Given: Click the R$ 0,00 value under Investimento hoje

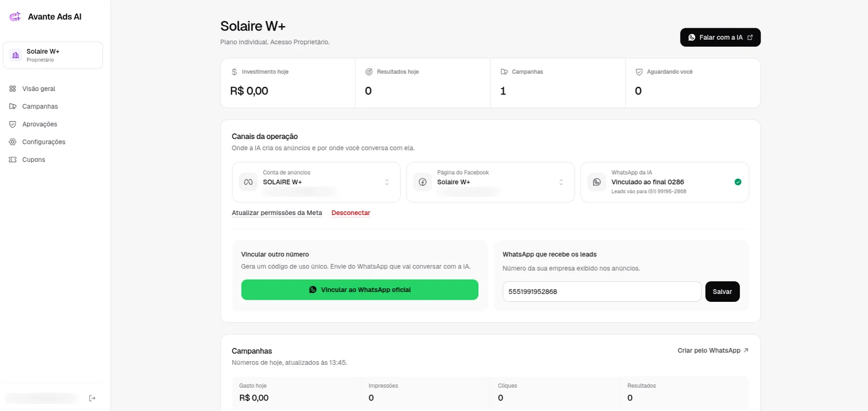Looking at the screenshot, I should tap(249, 91).
